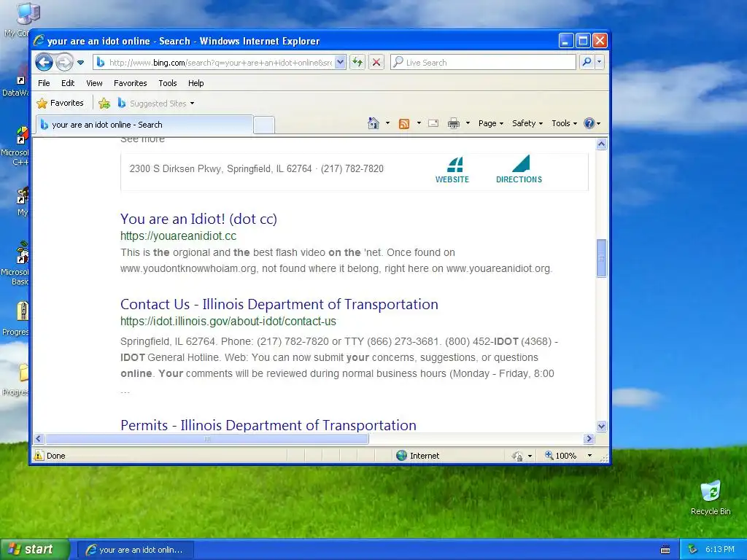The image size is (747, 560).
Task: Refresh the page with green arrows icon
Action: [357, 63]
